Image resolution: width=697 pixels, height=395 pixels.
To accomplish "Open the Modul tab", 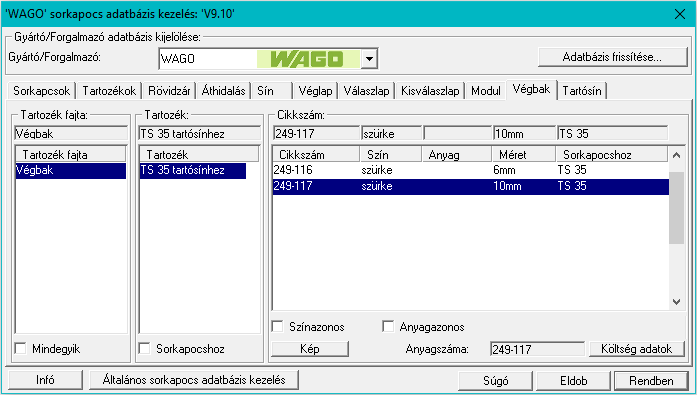I will [x=486, y=91].
